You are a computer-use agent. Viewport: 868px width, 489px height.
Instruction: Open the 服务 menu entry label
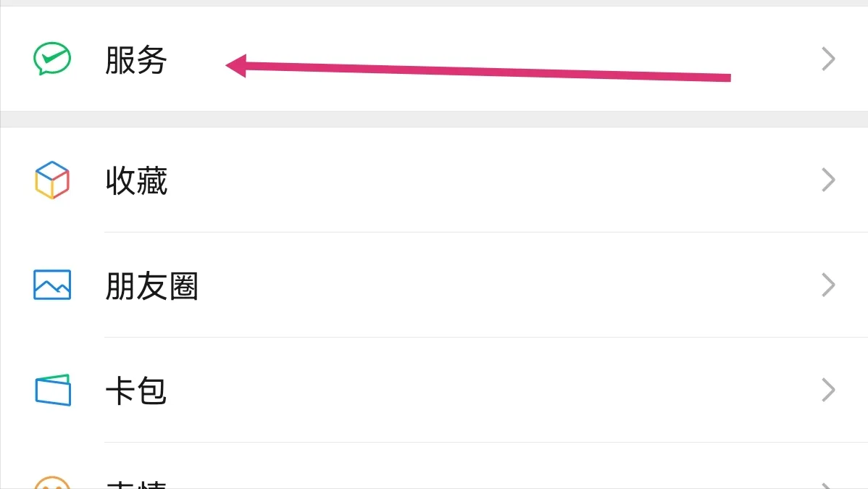tap(136, 60)
